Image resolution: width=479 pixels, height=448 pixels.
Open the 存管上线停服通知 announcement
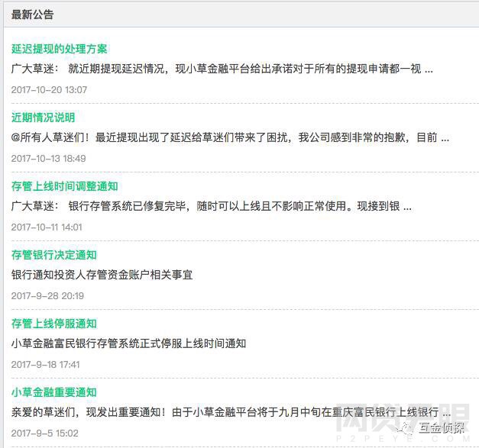coord(53,324)
